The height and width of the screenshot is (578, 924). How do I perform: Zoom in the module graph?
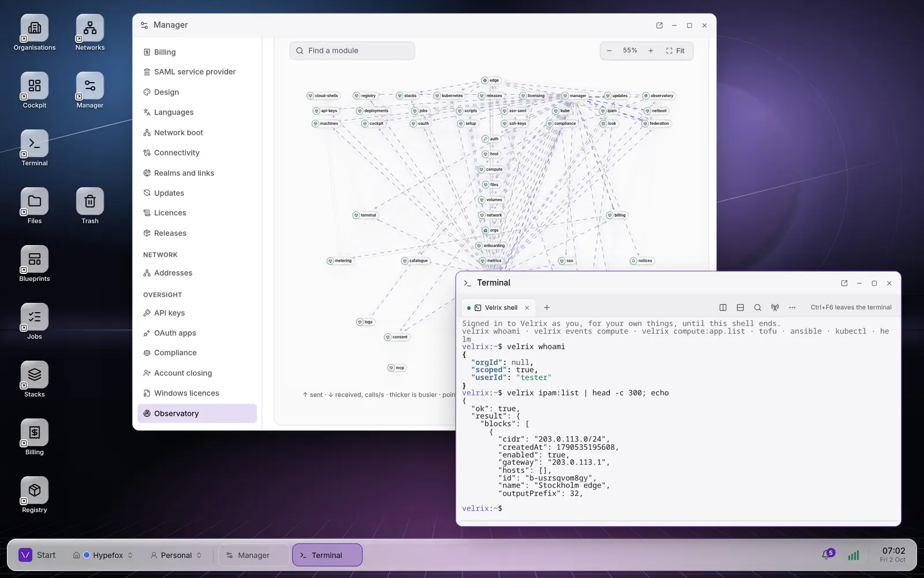(651, 51)
